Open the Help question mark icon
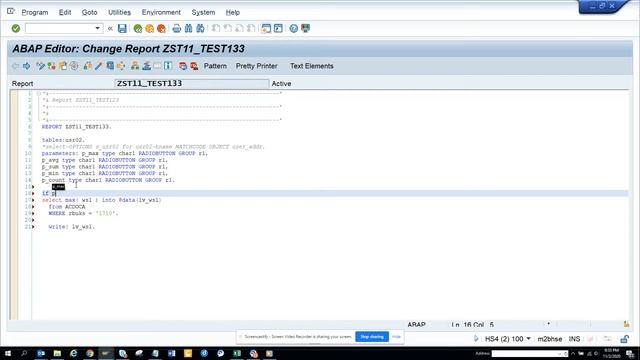 tap(293, 28)
